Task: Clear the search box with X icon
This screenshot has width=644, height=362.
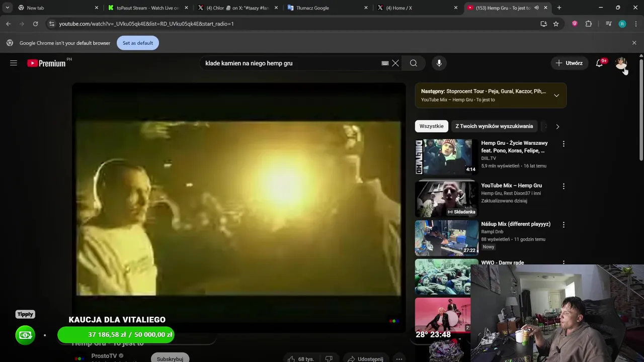Action: tap(395, 63)
